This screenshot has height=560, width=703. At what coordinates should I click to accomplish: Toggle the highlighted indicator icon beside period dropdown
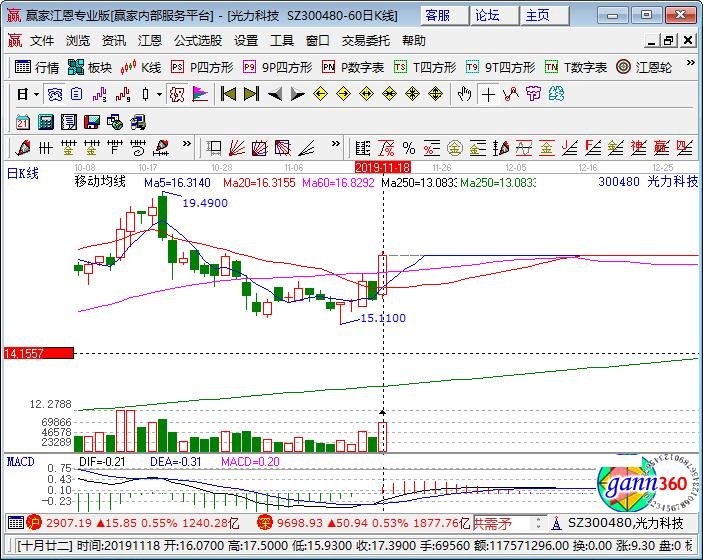point(55,94)
